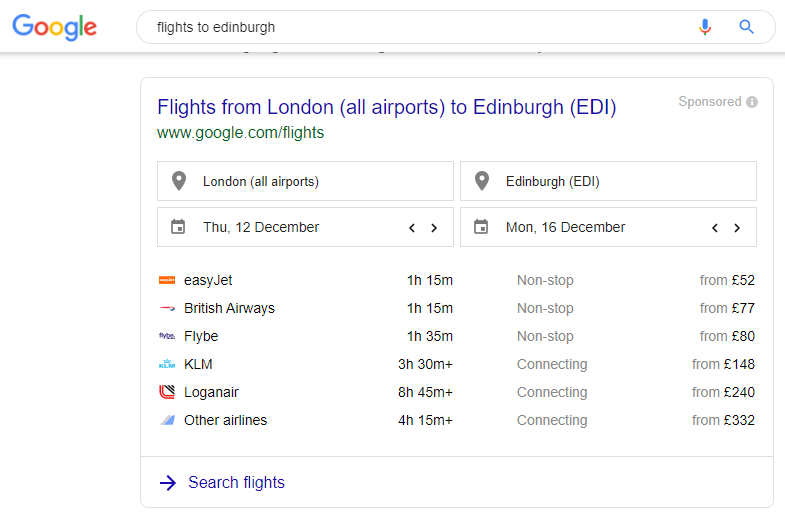Screen dimensions: 785x521
Task: Go to previous day for departure date
Action: pyautogui.click(x=412, y=228)
